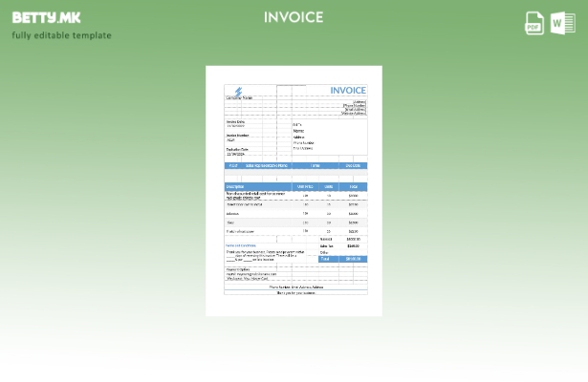This screenshot has width=588, height=382.
Task: Open the invoice template preview thumbnail
Action: (x=294, y=190)
